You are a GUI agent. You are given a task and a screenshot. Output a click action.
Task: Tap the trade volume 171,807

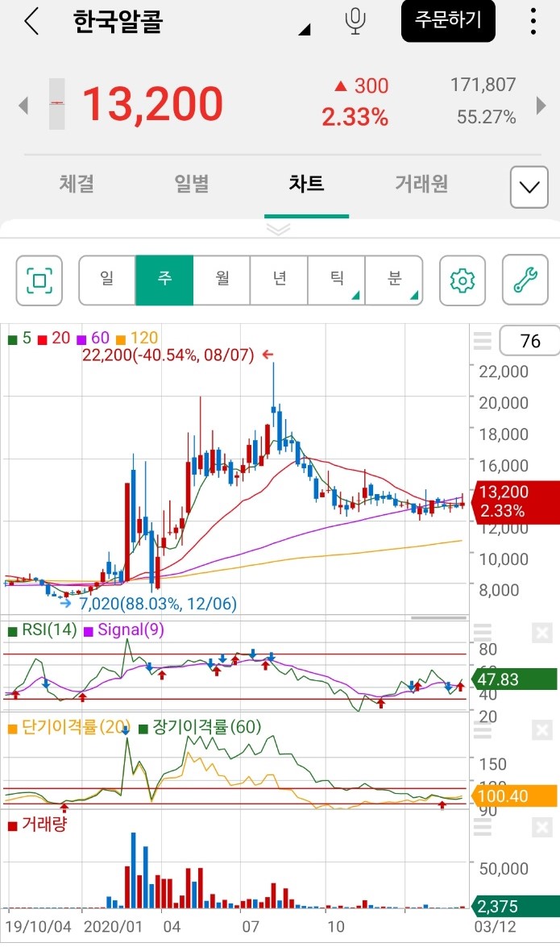483,85
